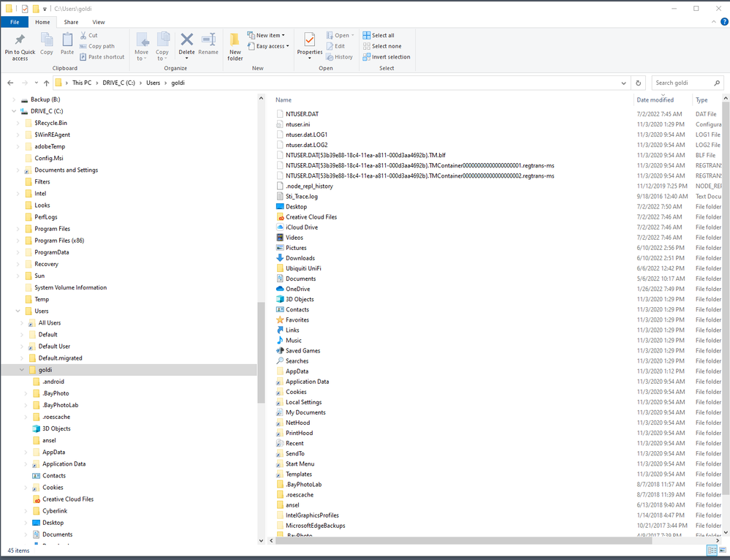Click This PC in breadcrumb path

pos(82,83)
